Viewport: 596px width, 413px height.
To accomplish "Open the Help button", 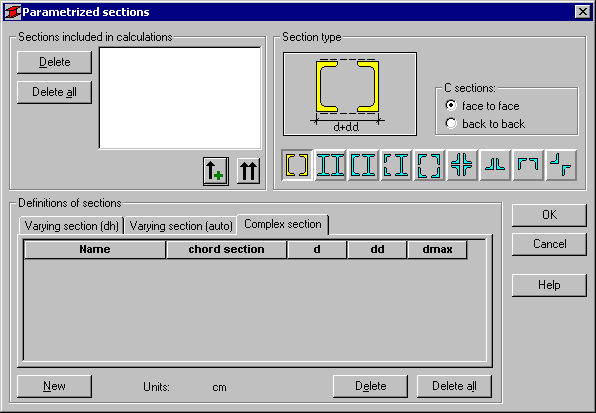I will pyautogui.click(x=549, y=285).
